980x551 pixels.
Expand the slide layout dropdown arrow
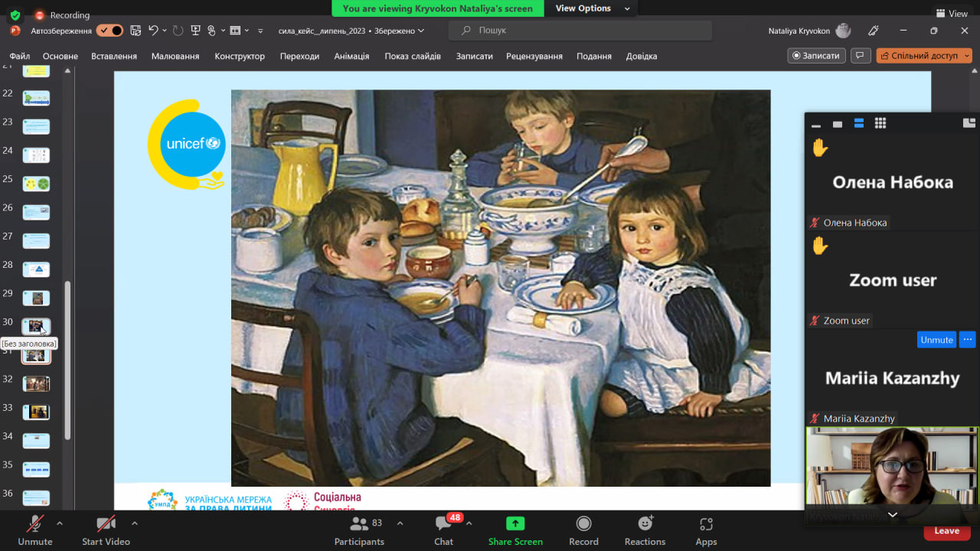pos(247,31)
